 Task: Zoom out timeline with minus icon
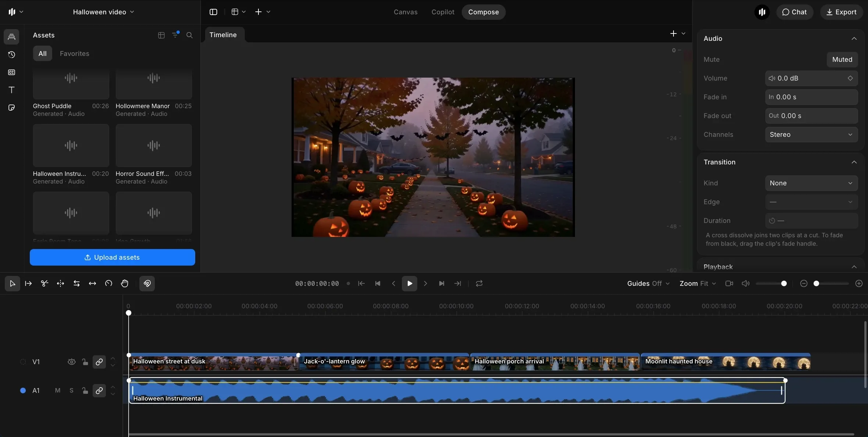[x=804, y=283]
